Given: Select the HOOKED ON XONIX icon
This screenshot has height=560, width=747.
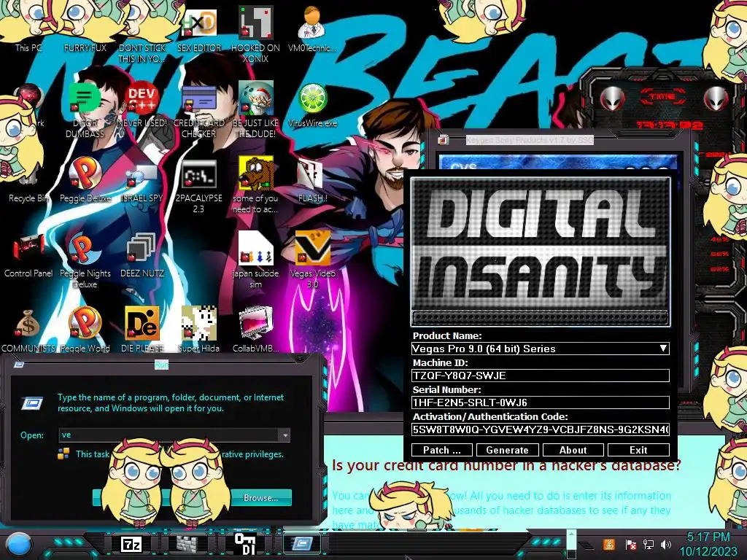Looking at the screenshot, I should click(255, 34).
